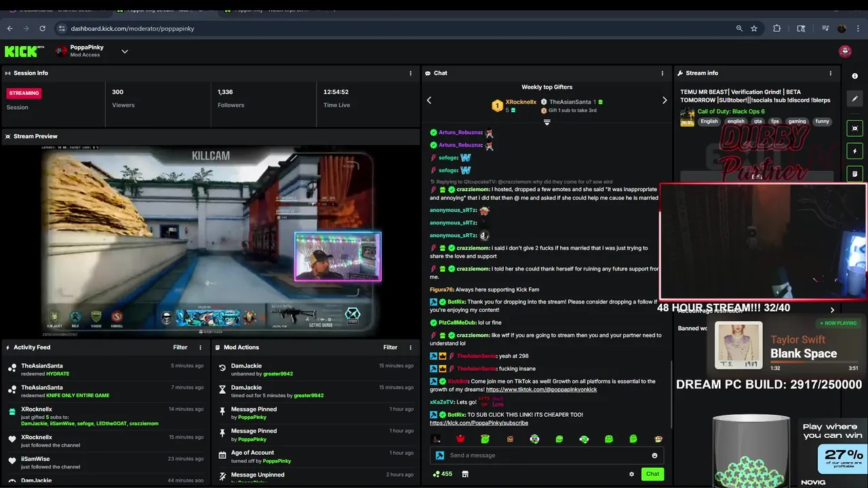
Task: Click the green Chat send button
Action: [x=652, y=474]
